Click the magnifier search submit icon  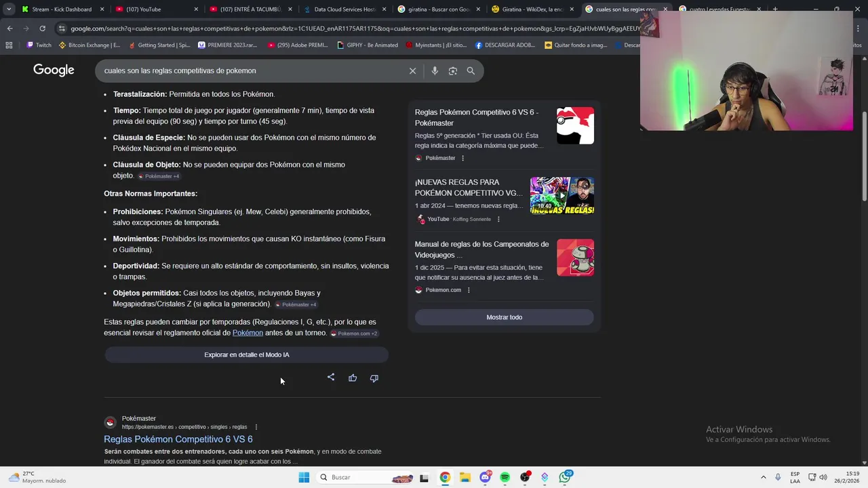pyautogui.click(x=471, y=70)
